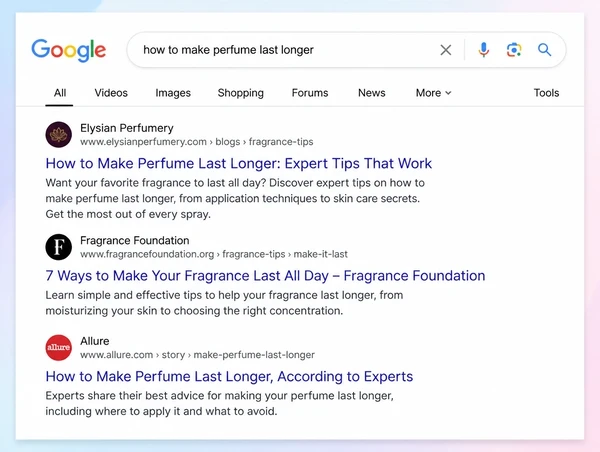Image resolution: width=600 pixels, height=452 pixels.
Task: Go to the News tab
Action: pyautogui.click(x=372, y=93)
